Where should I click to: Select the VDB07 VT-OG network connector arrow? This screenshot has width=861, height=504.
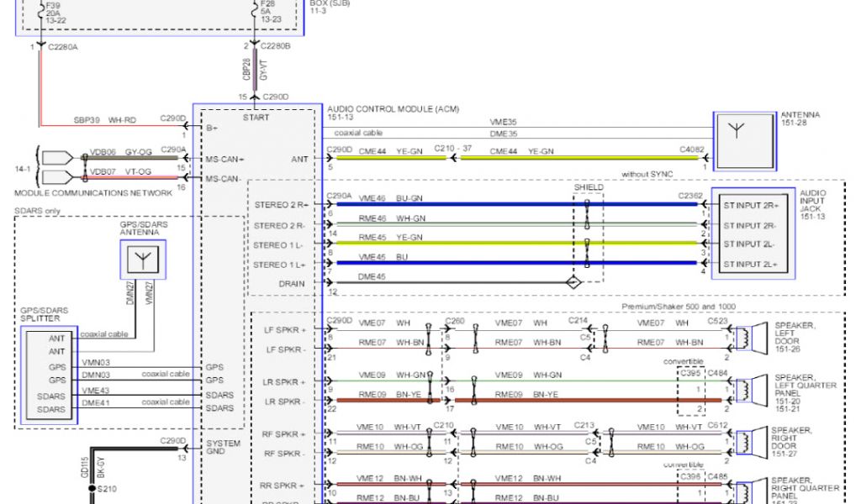57,177
